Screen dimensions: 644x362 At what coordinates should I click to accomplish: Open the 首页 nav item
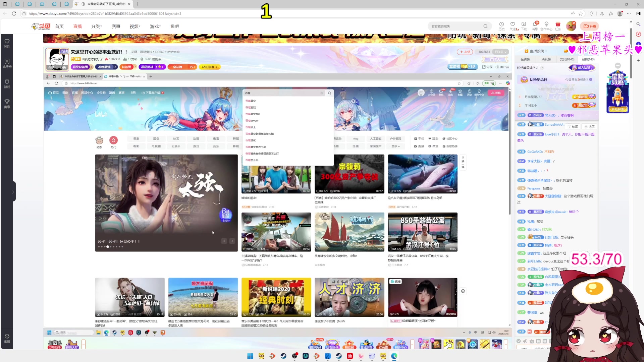click(x=59, y=26)
